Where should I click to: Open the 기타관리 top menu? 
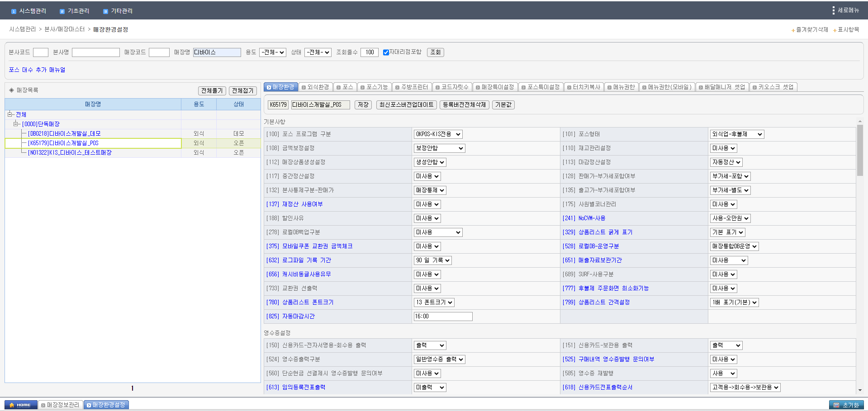[118, 11]
